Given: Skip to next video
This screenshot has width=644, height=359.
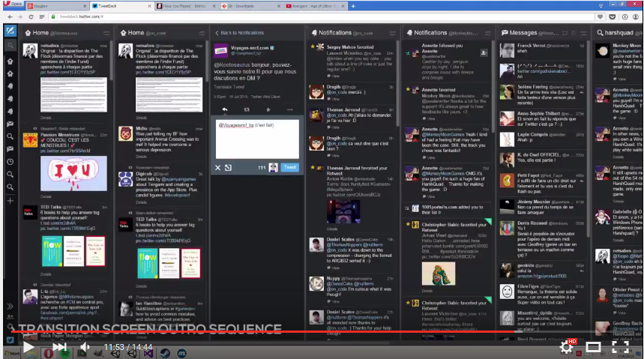Looking at the screenshot, I should click(x=59, y=347).
